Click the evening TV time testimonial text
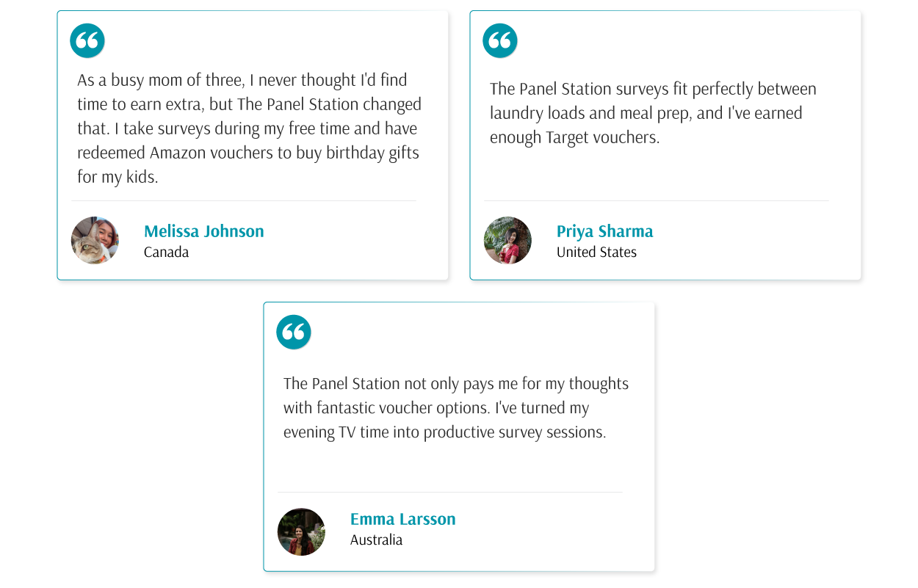 pyautogui.click(x=456, y=407)
